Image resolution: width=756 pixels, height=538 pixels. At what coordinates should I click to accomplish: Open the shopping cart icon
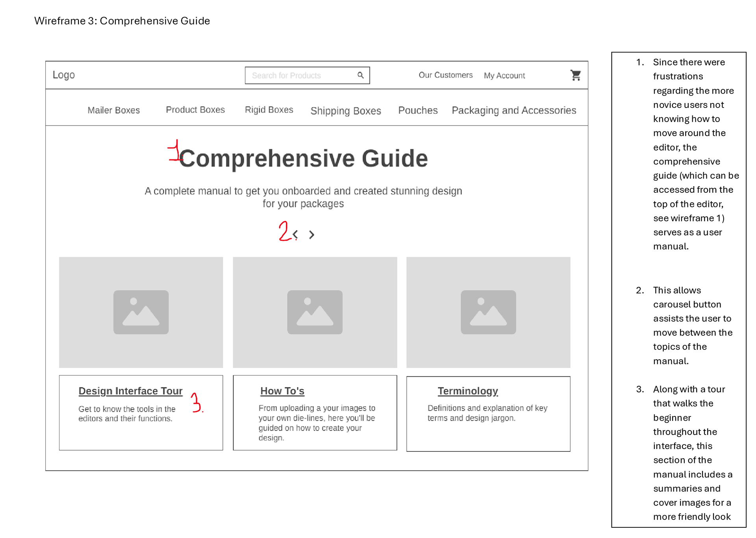pos(575,75)
